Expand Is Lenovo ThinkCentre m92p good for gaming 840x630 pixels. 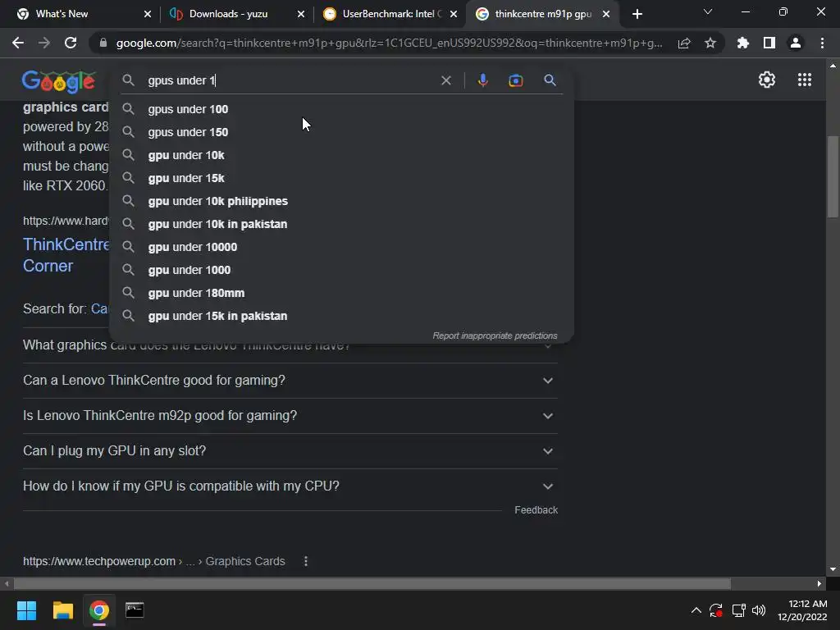pyautogui.click(x=290, y=416)
